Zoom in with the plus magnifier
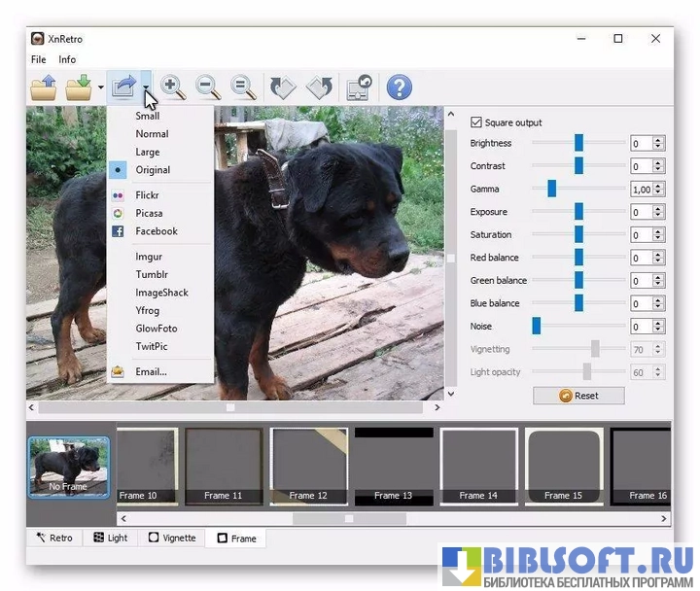 [x=173, y=87]
